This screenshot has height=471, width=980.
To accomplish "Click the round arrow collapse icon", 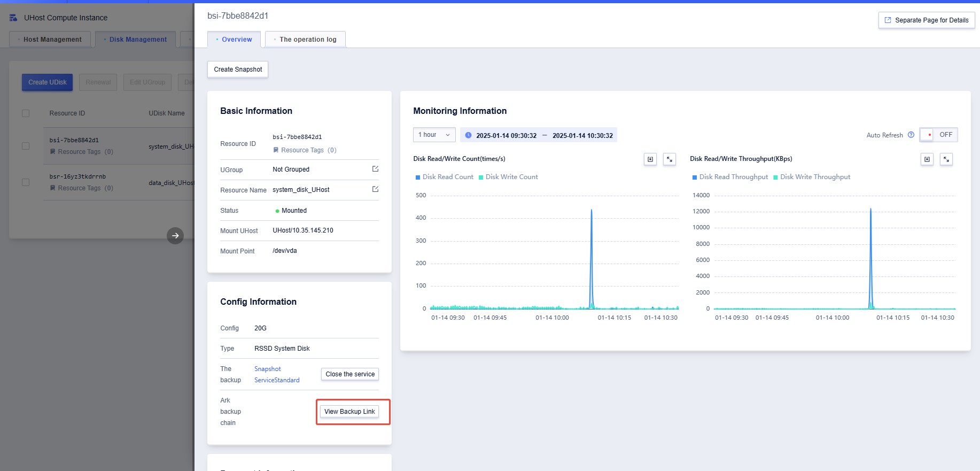I will [x=175, y=236].
